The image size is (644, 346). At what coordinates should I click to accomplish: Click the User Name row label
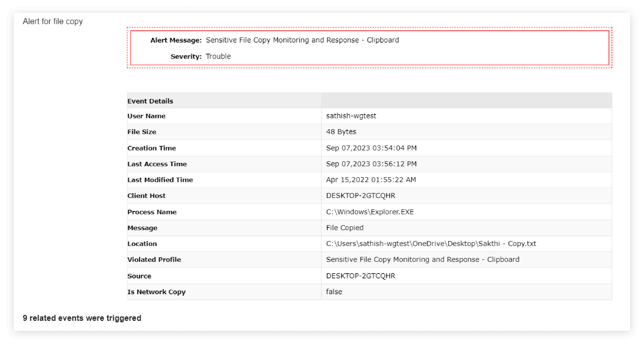pos(146,116)
